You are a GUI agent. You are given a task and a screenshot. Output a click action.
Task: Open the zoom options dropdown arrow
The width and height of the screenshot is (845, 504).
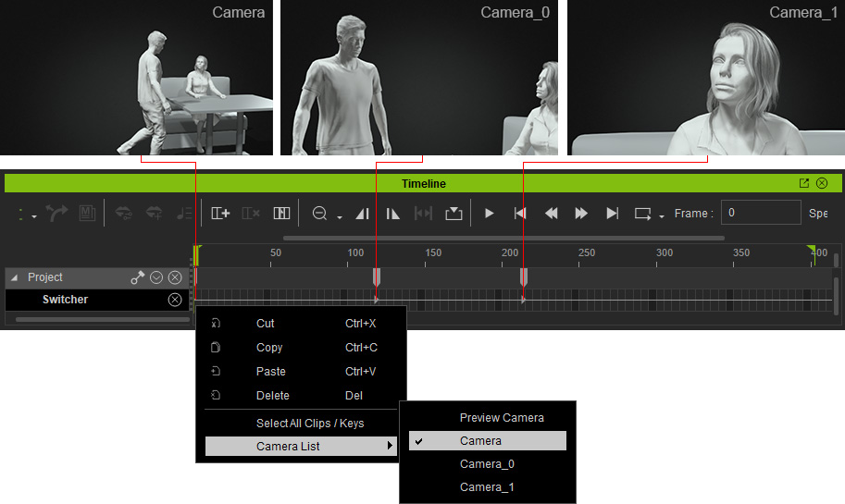pos(340,217)
